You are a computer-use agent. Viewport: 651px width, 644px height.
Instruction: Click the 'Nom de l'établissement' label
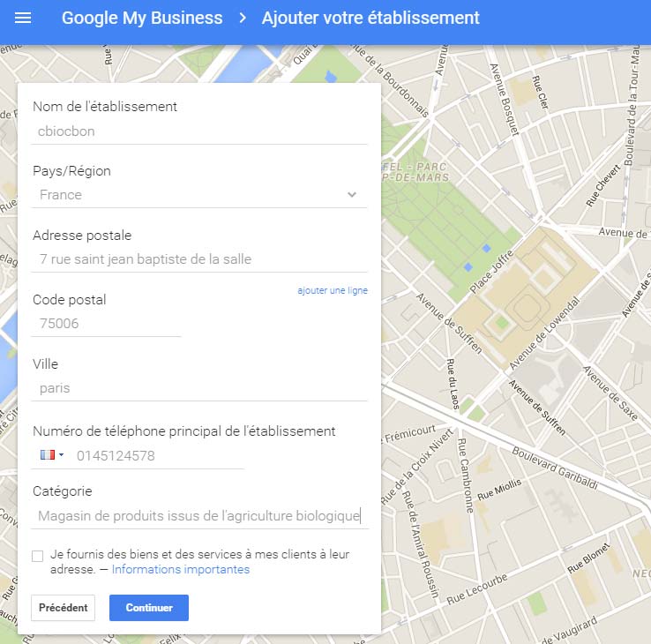pos(105,107)
